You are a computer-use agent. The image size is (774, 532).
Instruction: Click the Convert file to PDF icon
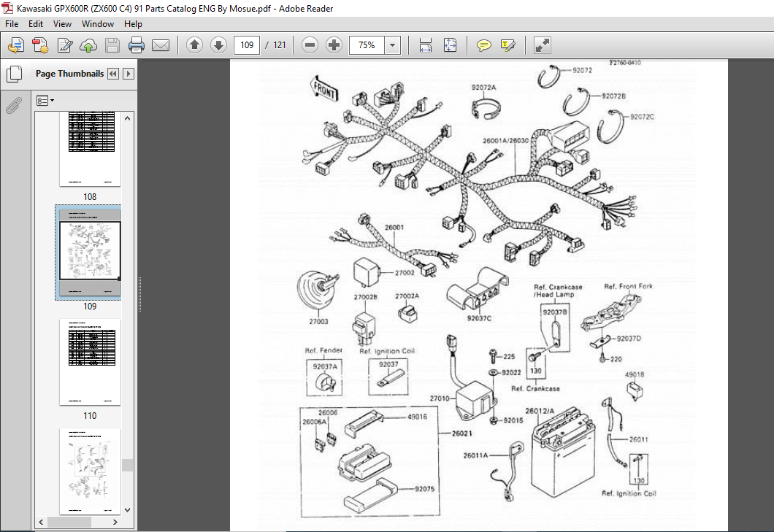40,45
